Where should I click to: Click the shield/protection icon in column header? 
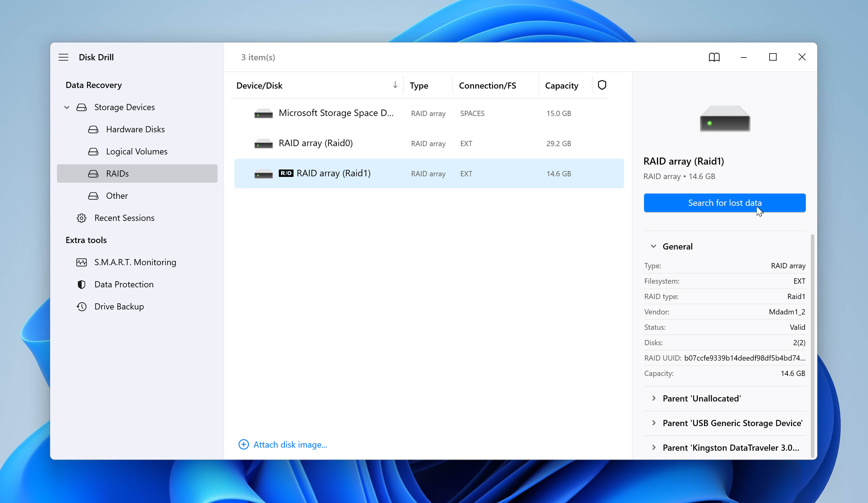click(x=602, y=85)
